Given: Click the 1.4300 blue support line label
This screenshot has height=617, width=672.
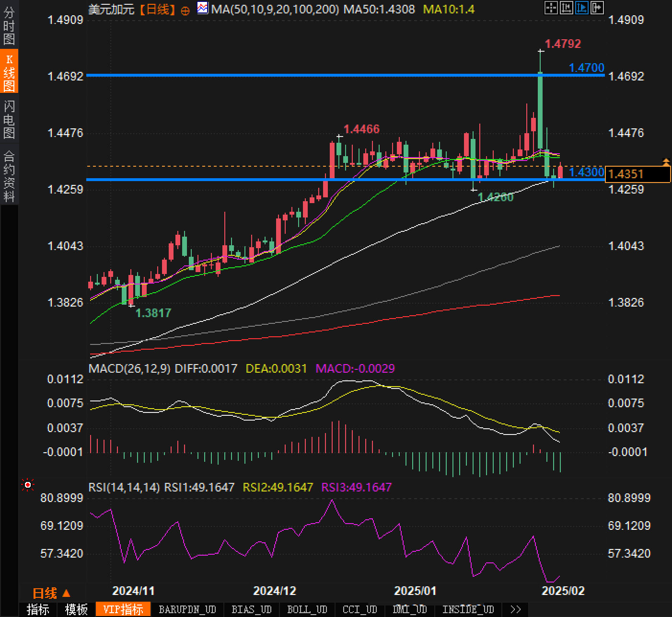Looking at the screenshot, I should [x=587, y=172].
